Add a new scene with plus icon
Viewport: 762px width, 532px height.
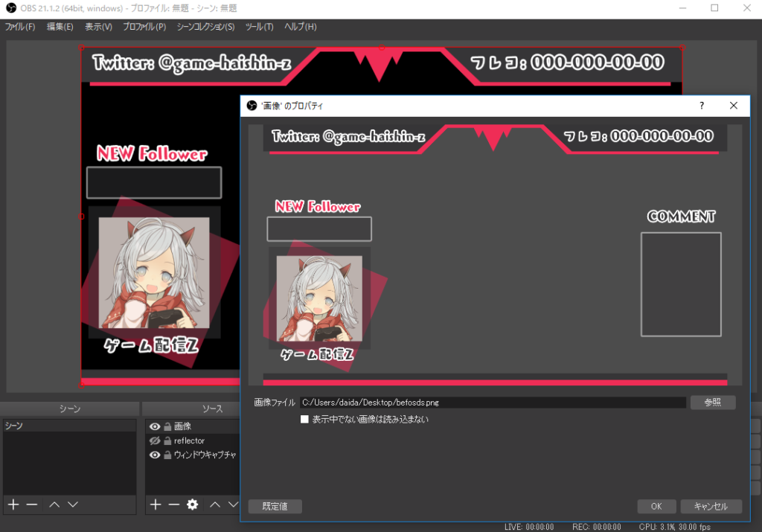[x=13, y=504]
